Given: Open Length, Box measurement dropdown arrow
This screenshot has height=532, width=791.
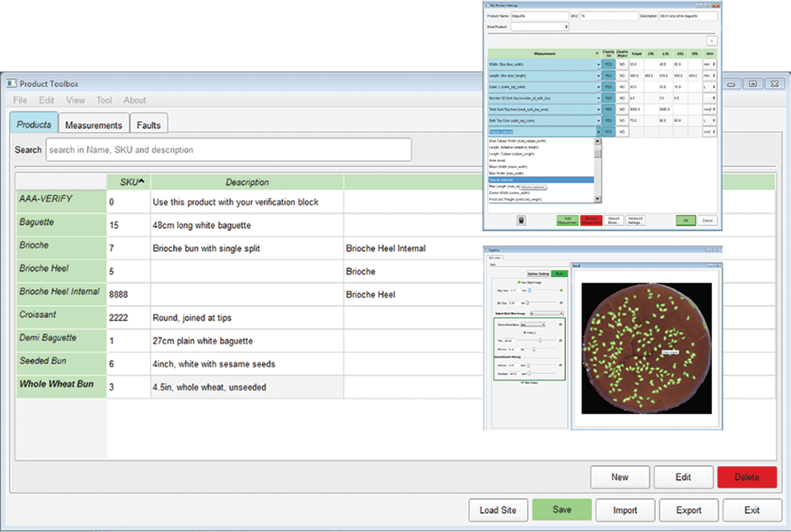Looking at the screenshot, I should point(599,76).
